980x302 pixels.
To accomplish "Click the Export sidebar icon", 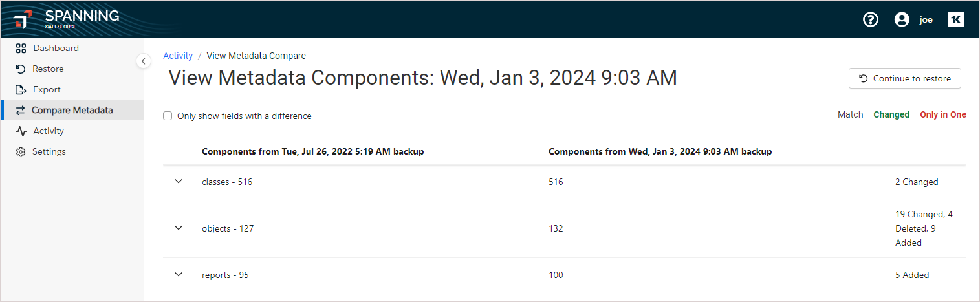I will (21, 89).
